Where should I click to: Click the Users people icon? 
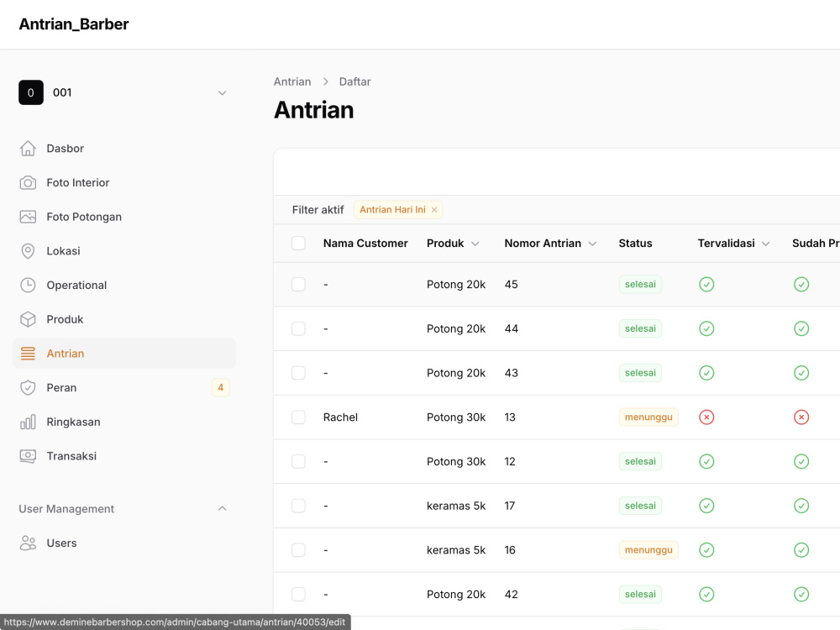(28, 543)
